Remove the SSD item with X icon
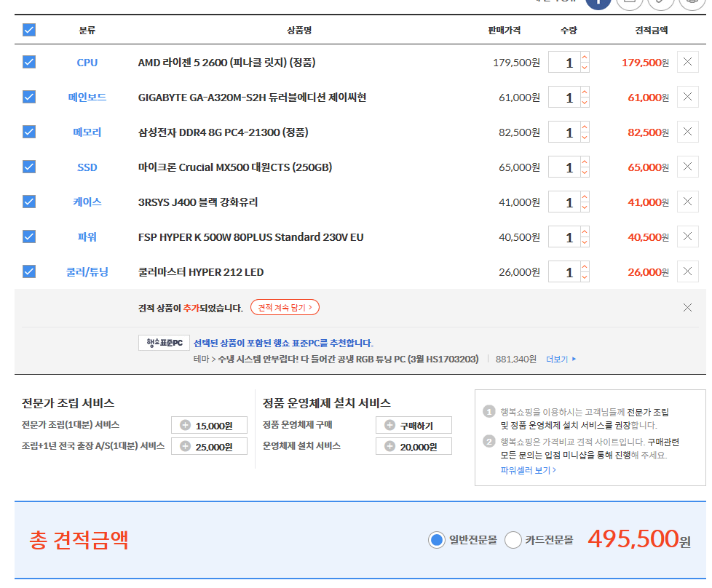This screenshot has height=588, width=712. (x=687, y=167)
